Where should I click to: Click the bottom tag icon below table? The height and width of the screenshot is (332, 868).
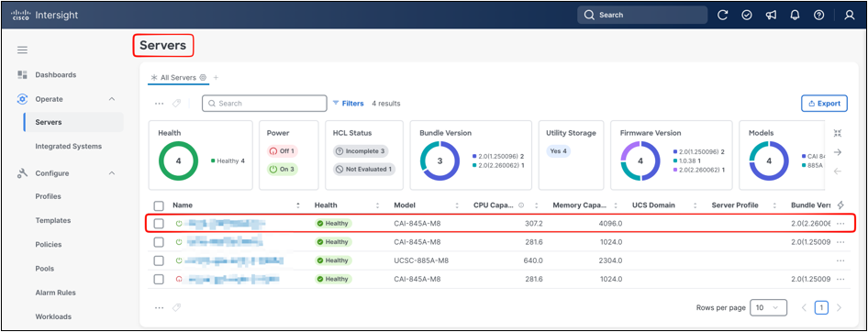[x=176, y=307]
